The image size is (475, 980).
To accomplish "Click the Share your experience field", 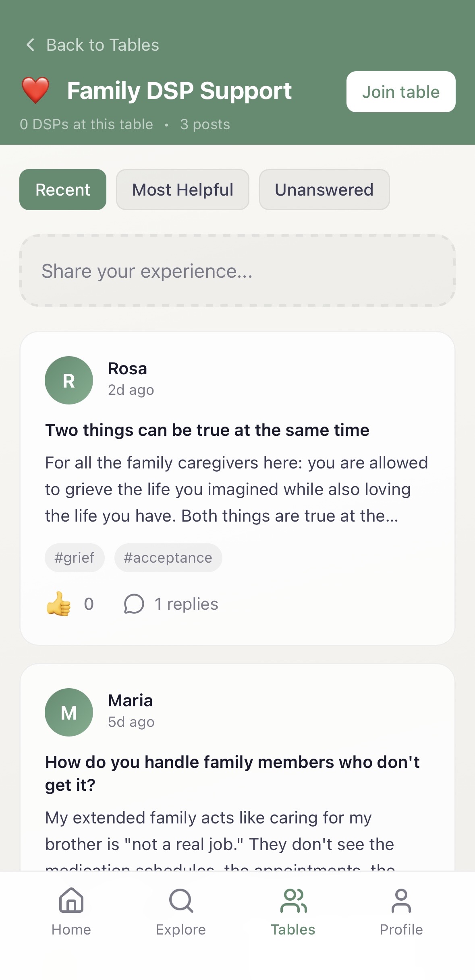I will [237, 271].
